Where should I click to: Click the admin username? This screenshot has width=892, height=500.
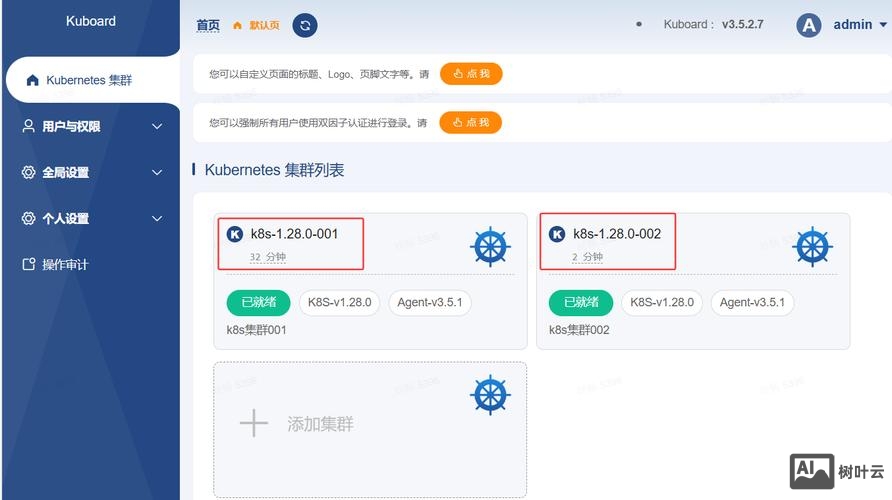coord(852,24)
